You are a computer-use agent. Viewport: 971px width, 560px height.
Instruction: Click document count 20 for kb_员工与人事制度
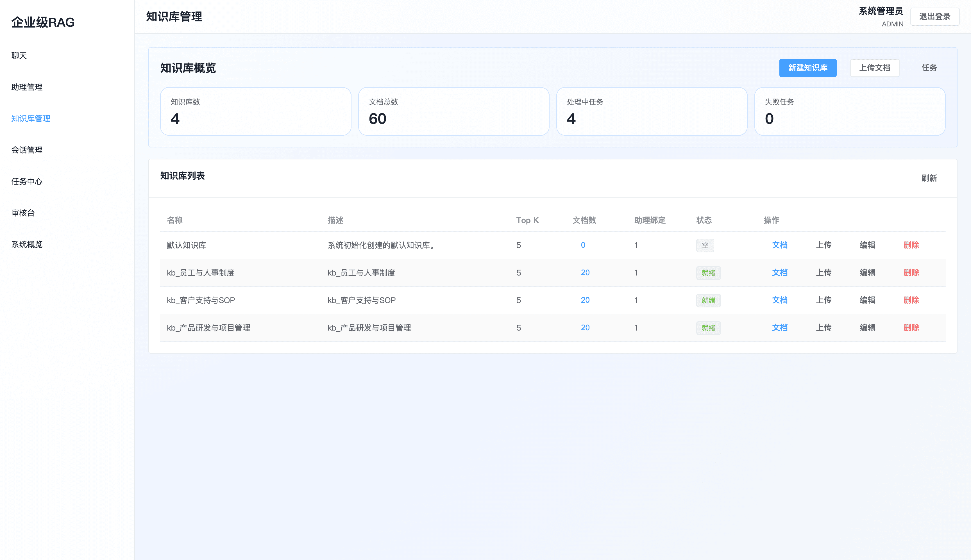585,273
